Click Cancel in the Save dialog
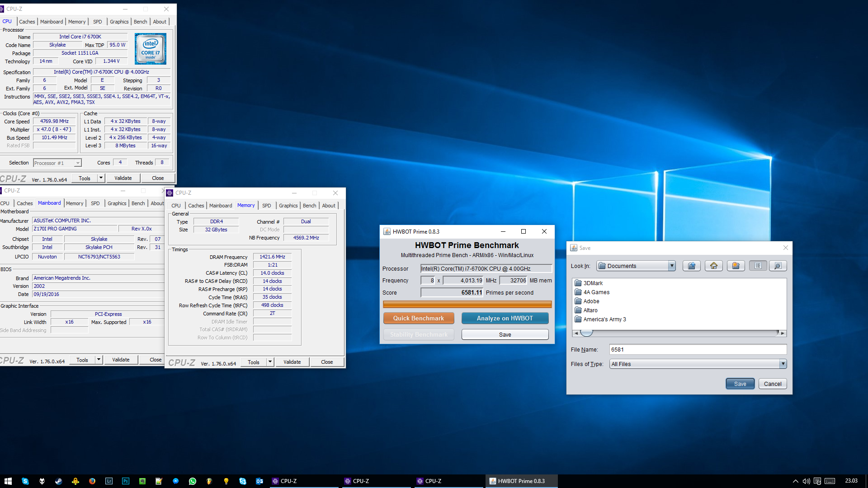The width and height of the screenshot is (868, 488). pyautogui.click(x=773, y=384)
